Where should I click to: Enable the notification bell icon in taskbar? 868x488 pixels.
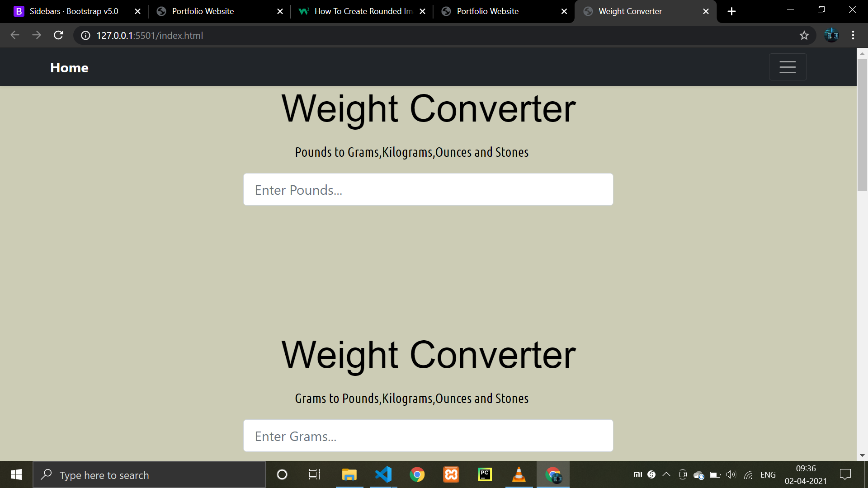tap(845, 475)
